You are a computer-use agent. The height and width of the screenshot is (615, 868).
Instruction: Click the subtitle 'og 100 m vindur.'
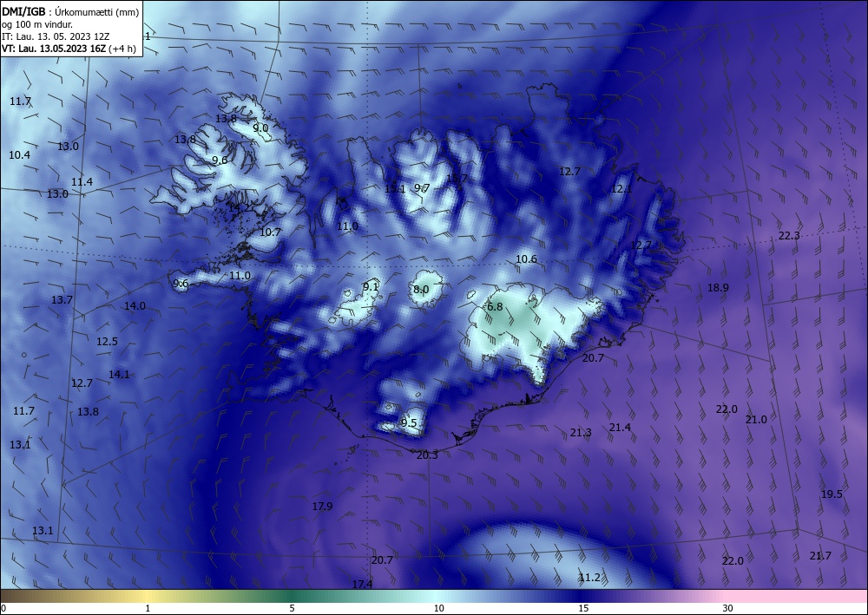pos(37,24)
